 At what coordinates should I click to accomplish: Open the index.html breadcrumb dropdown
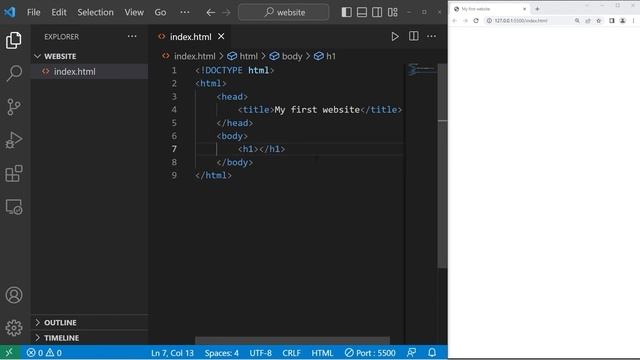pos(189,56)
